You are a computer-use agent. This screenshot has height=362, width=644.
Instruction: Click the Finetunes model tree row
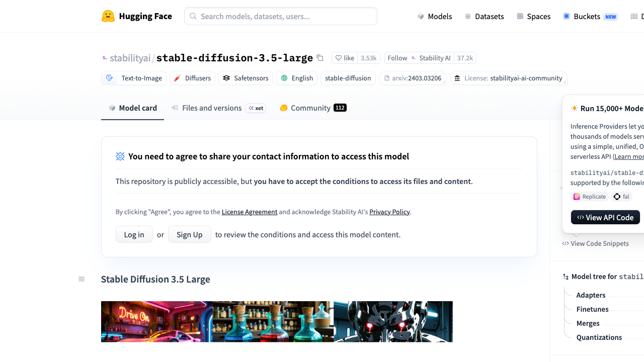[x=592, y=309]
